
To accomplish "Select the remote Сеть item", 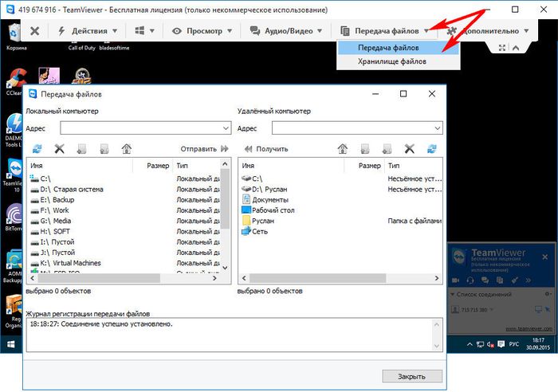I will tap(255, 231).
